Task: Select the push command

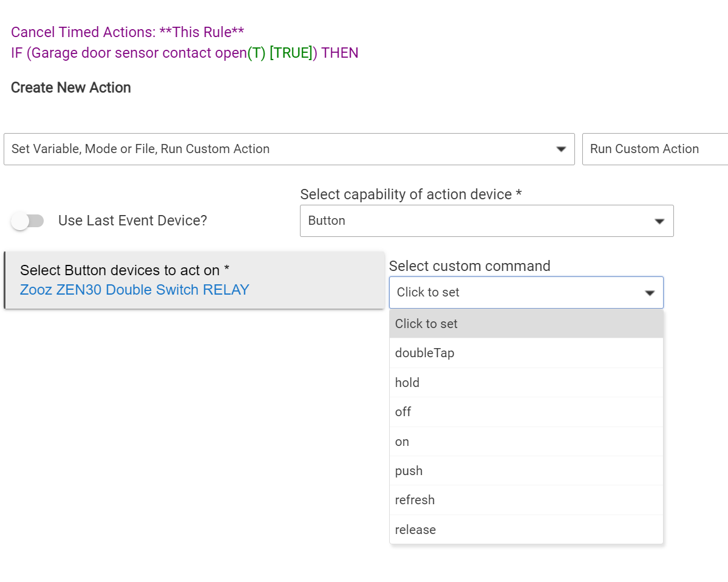Action: coord(526,471)
